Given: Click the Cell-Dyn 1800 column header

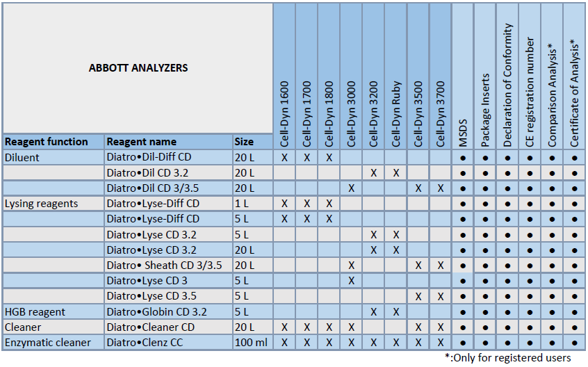Looking at the screenshot, I should pyautogui.click(x=329, y=76).
